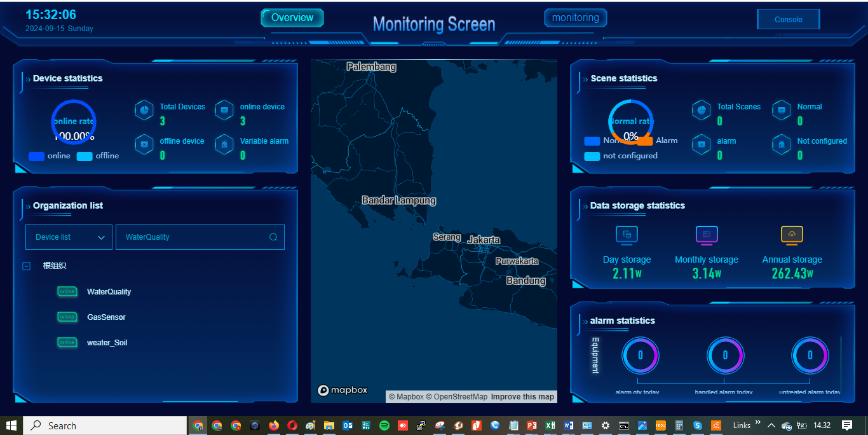Open the Console button
The height and width of the screenshot is (435, 868).
(x=788, y=20)
